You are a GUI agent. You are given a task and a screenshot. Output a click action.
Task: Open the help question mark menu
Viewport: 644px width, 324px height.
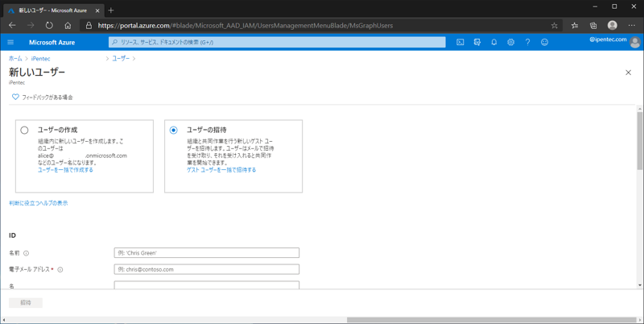pos(528,42)
